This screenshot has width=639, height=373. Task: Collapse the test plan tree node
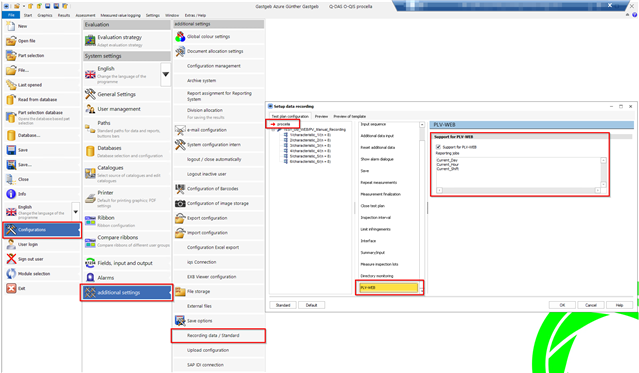(273, 130)
